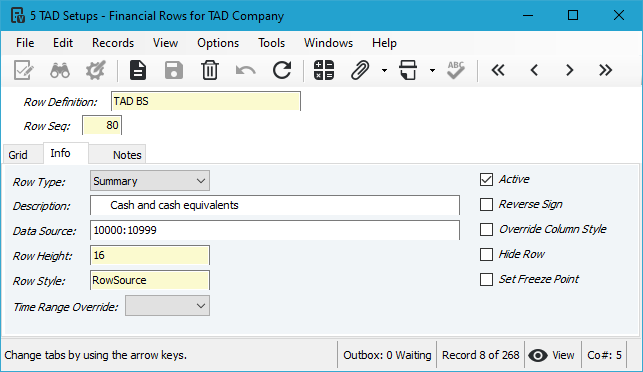The image size is (643, 372).
Task: Click the Description field Cash and cash equivalents
Action: pyautogui.click(x=275, y=205)
